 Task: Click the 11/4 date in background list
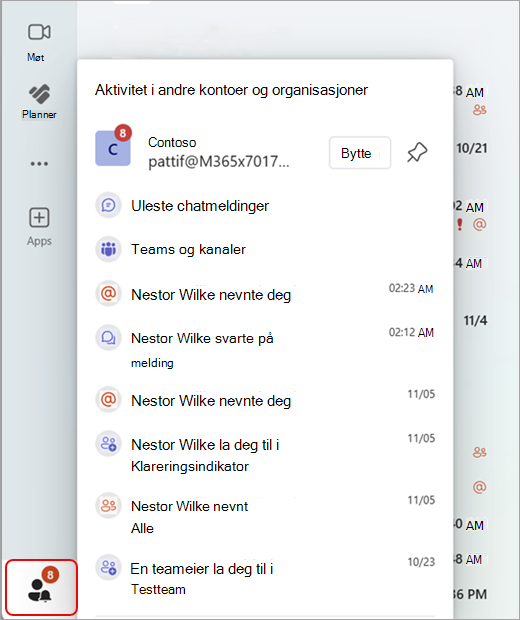475,320
